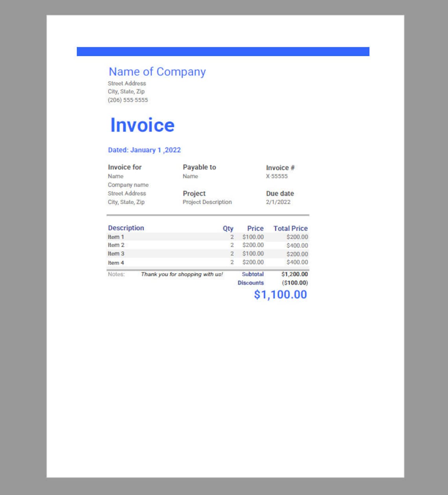
Task: Click the Dated: January 1, 2022 line
Action: pos(144,150)
